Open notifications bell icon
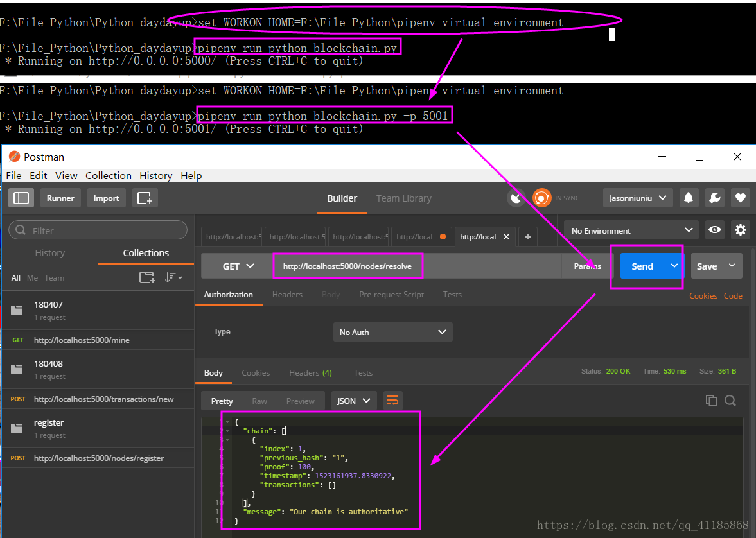Viewport: 756px width, 538px height. (x=689, y=198)
